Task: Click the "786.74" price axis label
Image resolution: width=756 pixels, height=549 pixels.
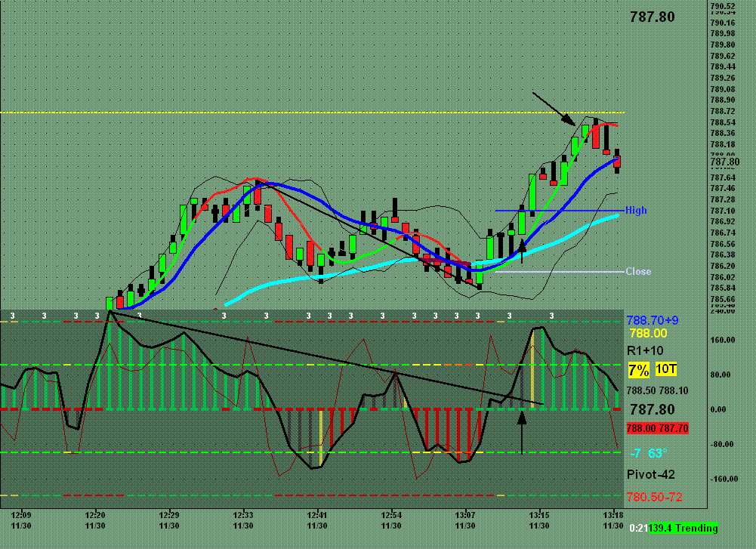Action: [723, 233]
